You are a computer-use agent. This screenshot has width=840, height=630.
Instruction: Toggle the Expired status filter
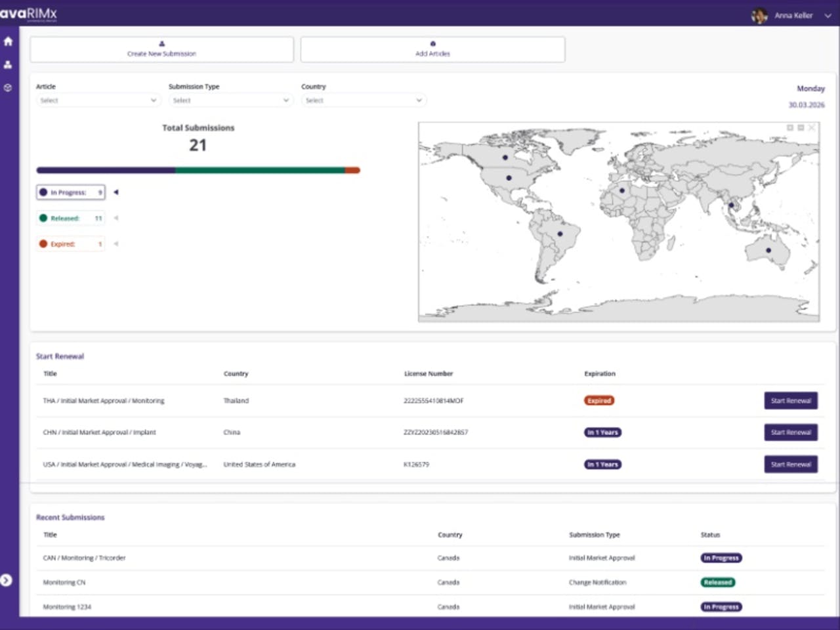pos(71,243)
